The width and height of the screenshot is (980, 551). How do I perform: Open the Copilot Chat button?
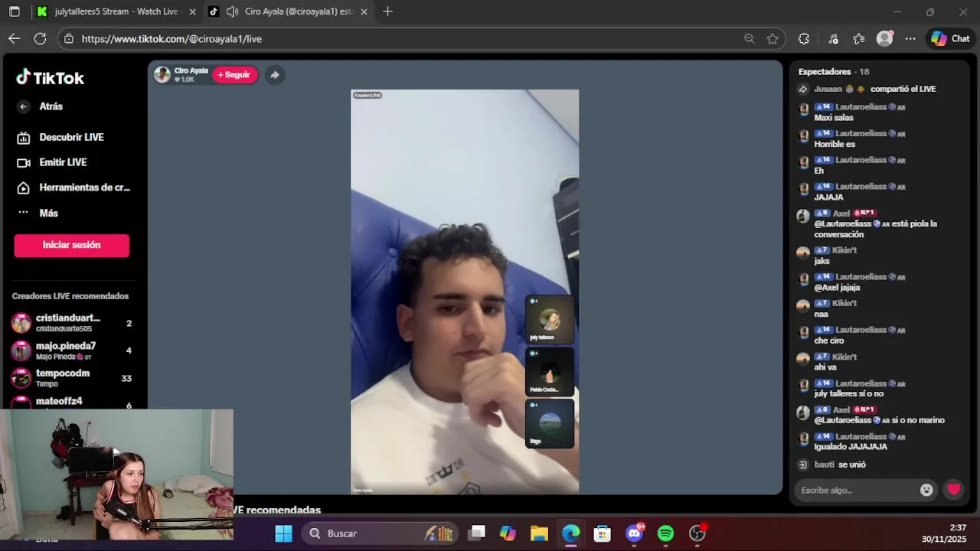(950, 38)
